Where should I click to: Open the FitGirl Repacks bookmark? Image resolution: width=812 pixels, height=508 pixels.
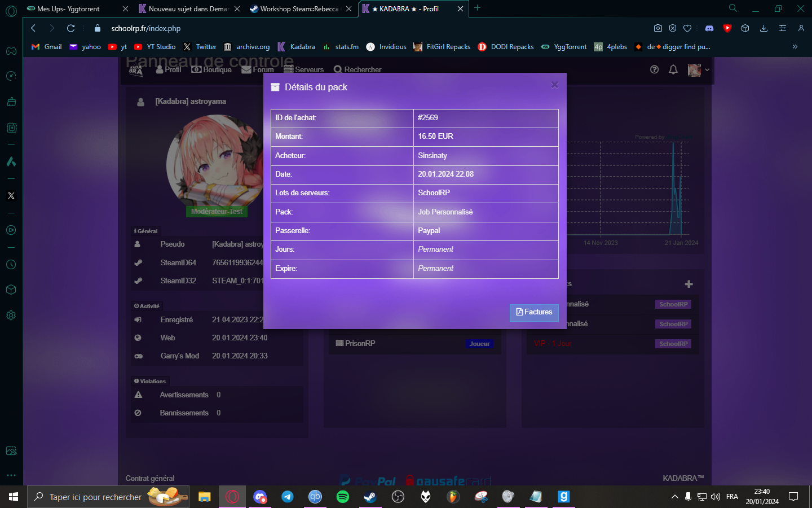click(442, 47)
